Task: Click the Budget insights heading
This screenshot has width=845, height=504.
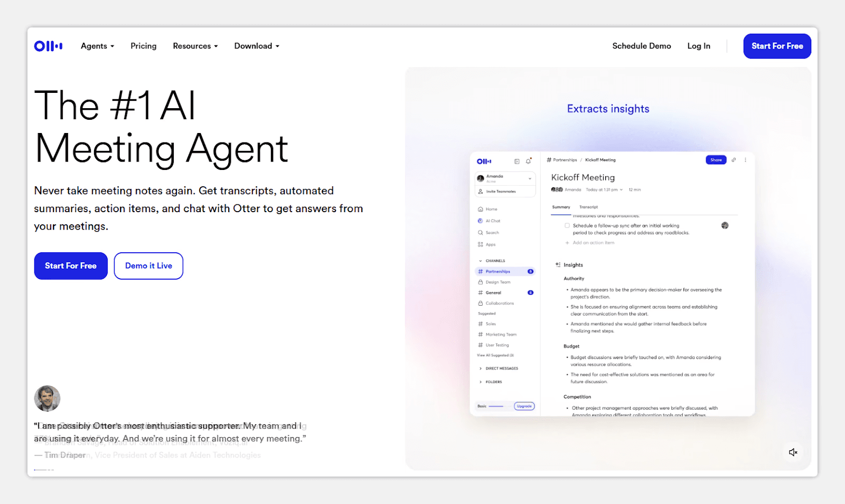Action: (x=571, y=346)
